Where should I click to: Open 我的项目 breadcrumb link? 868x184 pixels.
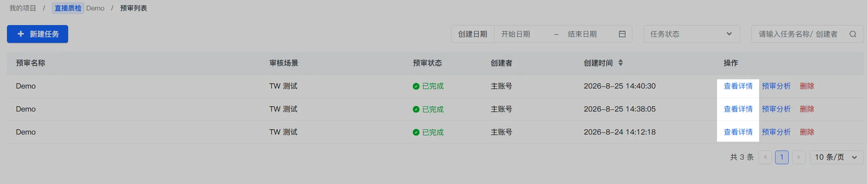click(23, 8)
